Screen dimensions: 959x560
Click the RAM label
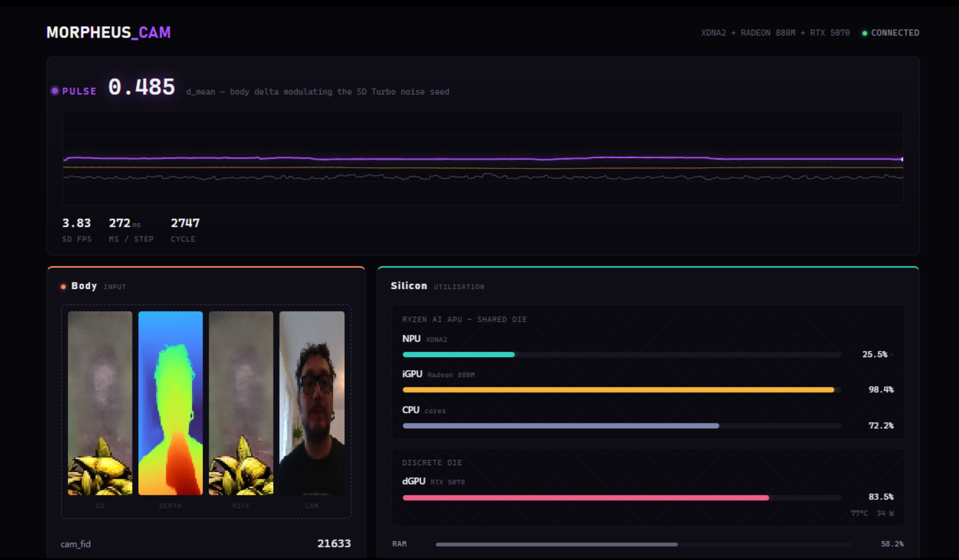[399, 544]
